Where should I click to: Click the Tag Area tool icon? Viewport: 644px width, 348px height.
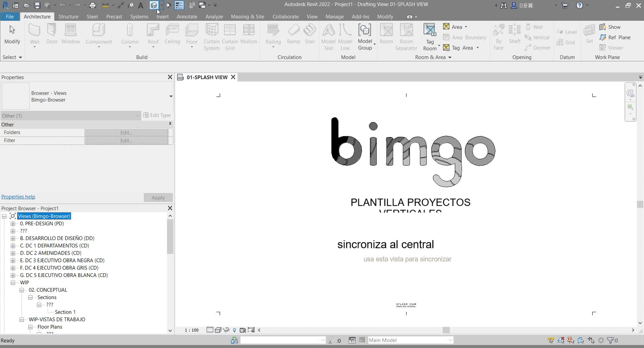coord(446,48)
